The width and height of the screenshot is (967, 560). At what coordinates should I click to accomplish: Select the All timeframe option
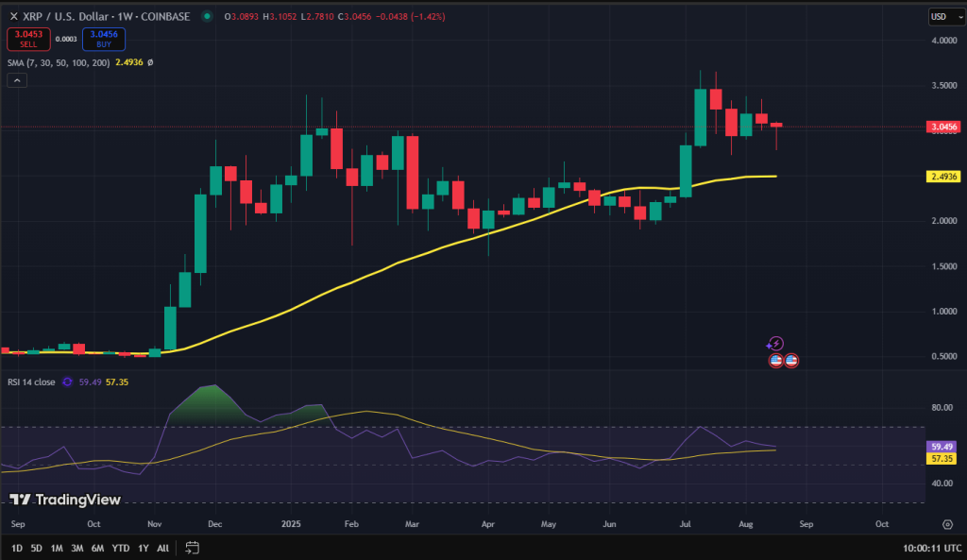click(x=162, y=547)
